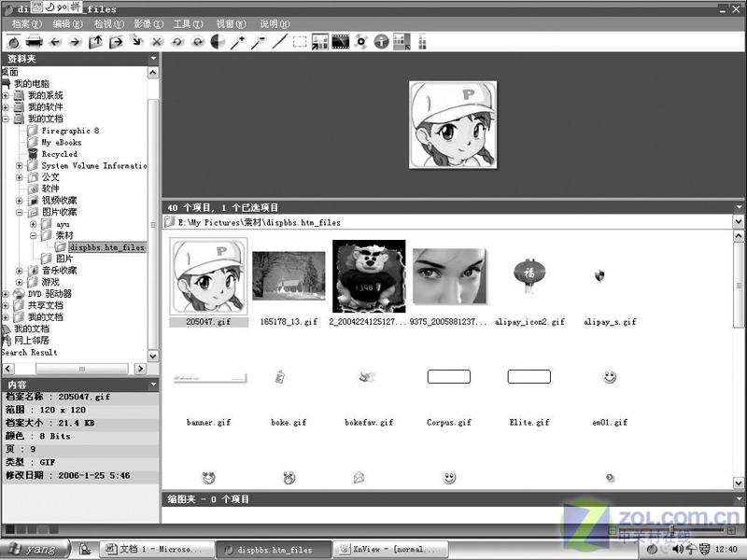Click the diagonal line tool icon
The image size is (747, 560).
279,42
